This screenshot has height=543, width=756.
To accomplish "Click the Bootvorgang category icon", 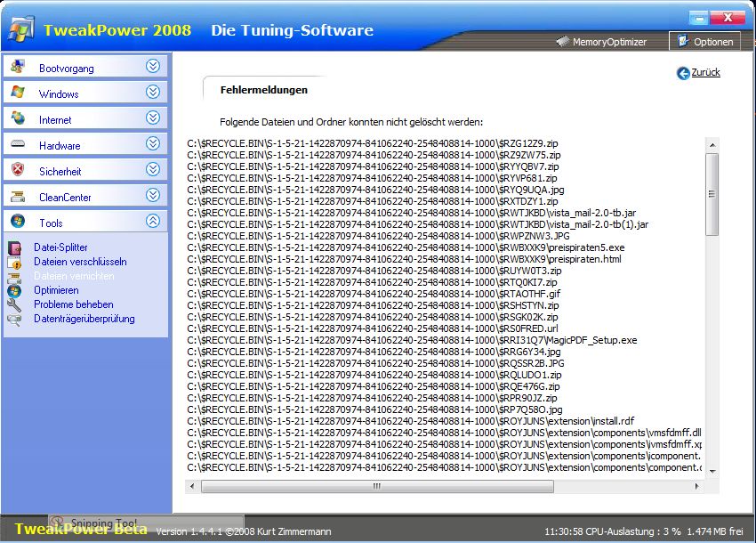I will (18, 67).
